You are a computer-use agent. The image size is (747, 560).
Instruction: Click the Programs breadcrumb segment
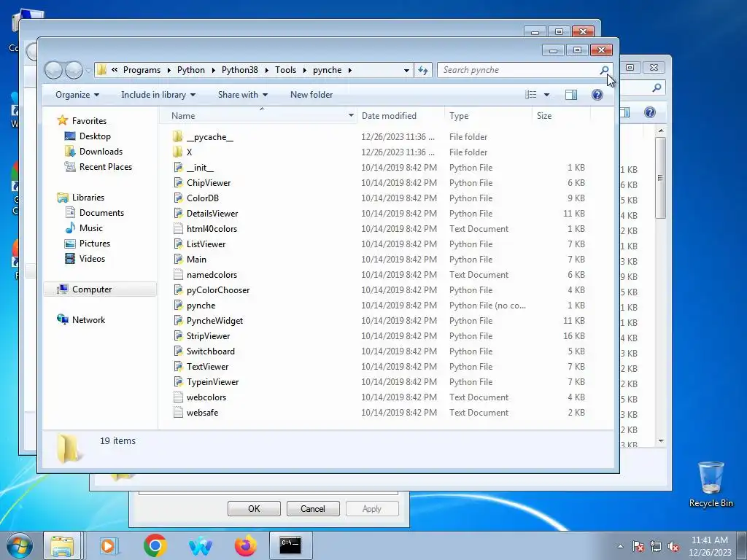pos(142,70)
